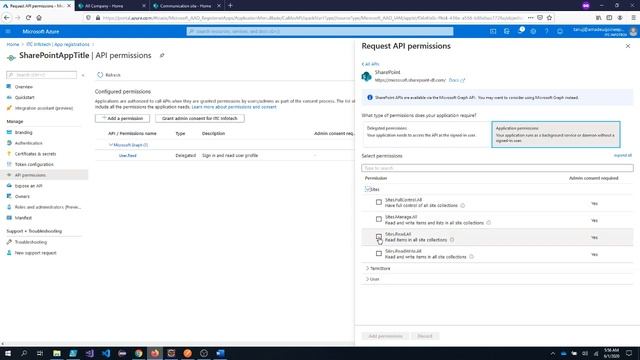
Task: Open Cloud Shell from Azure header
Action: tap(493, 31)
